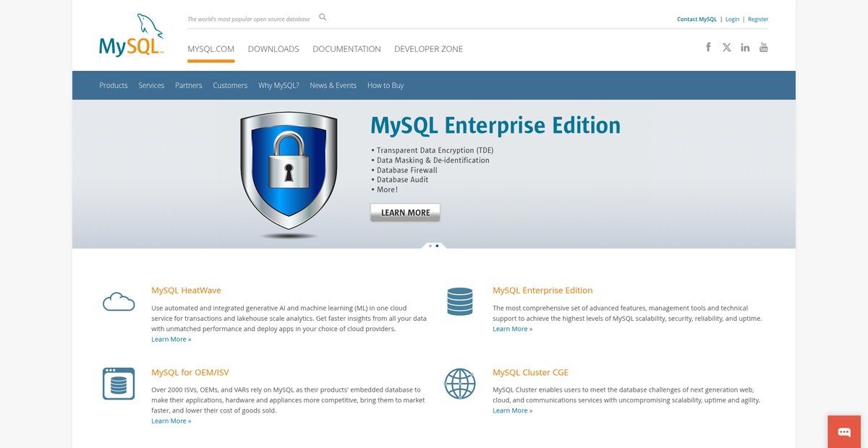
Task: Click the Register link
Action: click(x=758, y=20)
